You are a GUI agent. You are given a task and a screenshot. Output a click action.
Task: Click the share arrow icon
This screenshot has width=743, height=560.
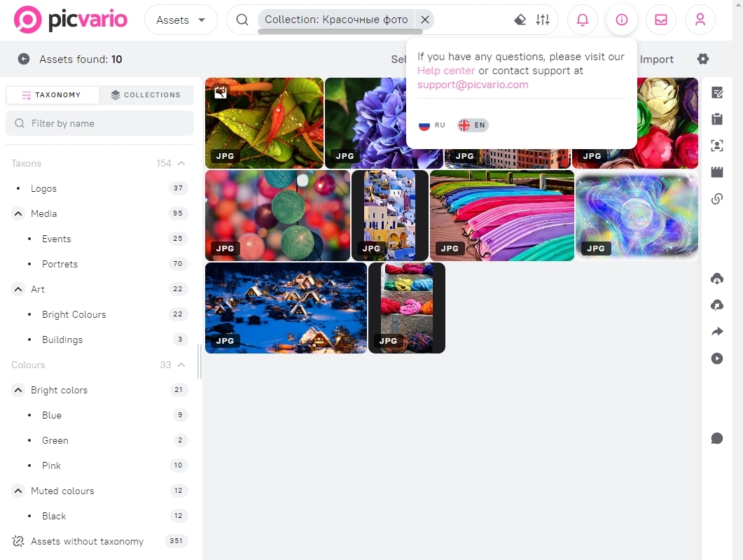(x=717, y=332)
